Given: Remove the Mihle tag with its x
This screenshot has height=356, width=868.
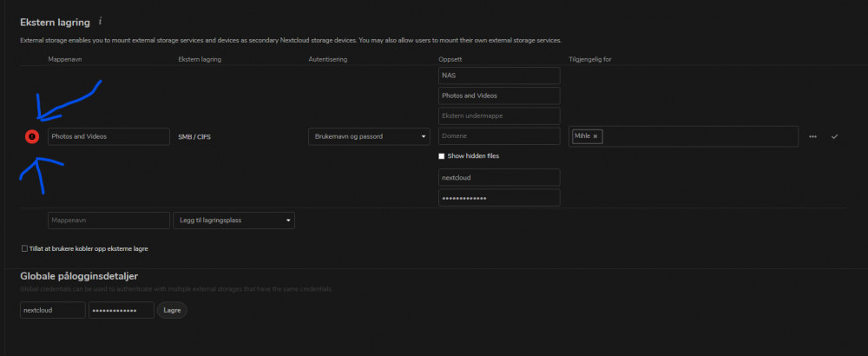Looking at the screenshot, I should (x=595, y=136).
